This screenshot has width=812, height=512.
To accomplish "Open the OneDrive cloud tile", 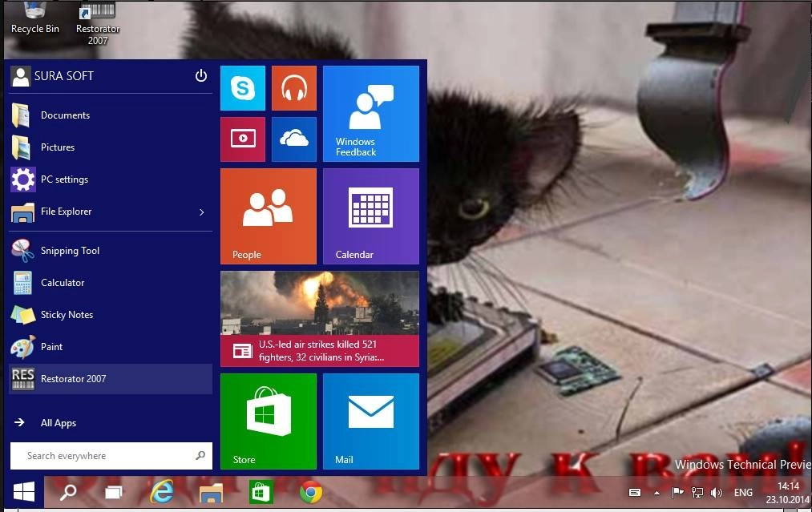I will coord(293,139).
